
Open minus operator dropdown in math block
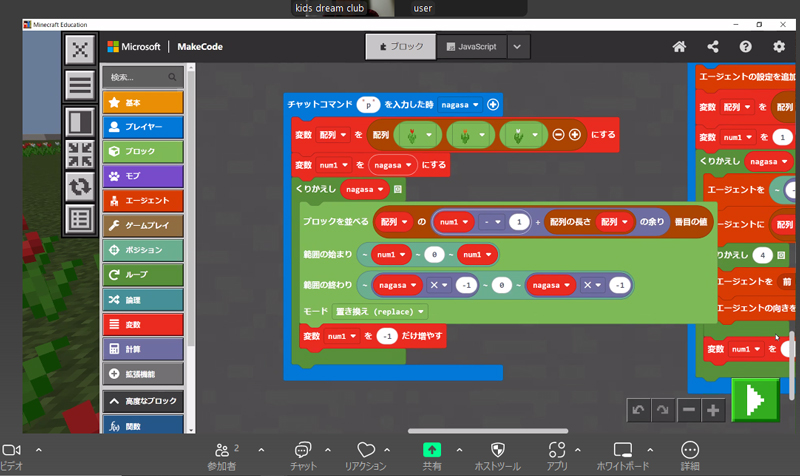point(492,222)
